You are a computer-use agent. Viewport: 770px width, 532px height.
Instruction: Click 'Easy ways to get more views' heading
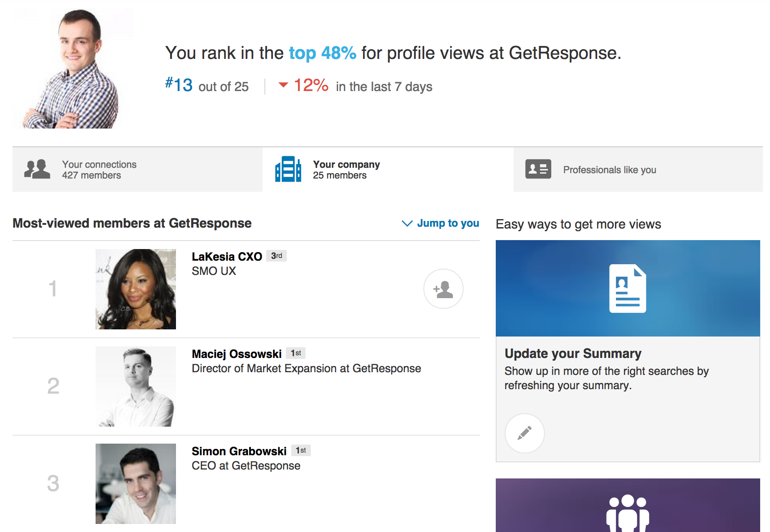tap(578, 224)
